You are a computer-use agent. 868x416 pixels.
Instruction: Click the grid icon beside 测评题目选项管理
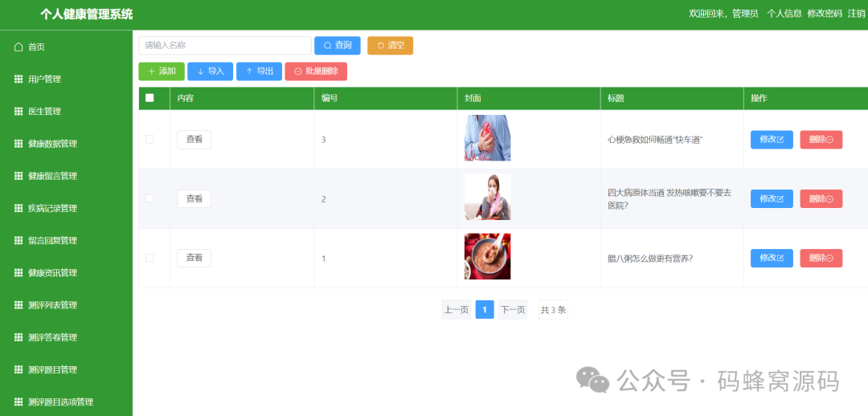click(18, 402)
